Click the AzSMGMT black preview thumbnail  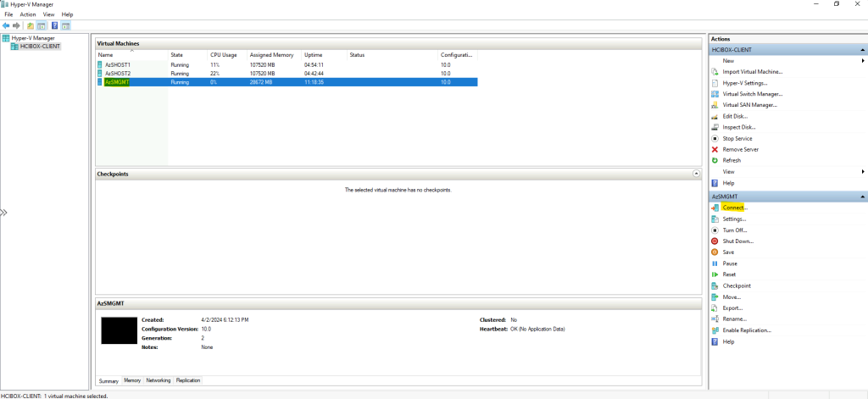[119, 330]
